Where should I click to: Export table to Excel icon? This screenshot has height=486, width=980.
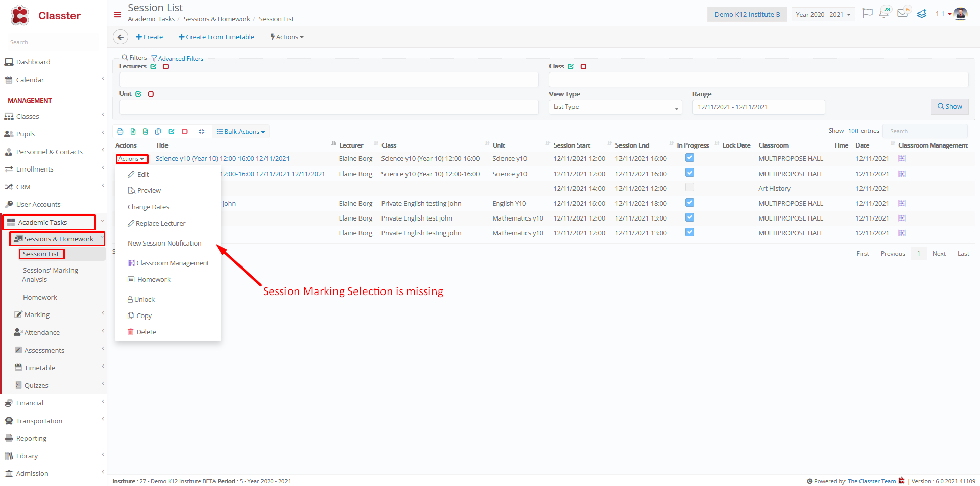(133, 131)
